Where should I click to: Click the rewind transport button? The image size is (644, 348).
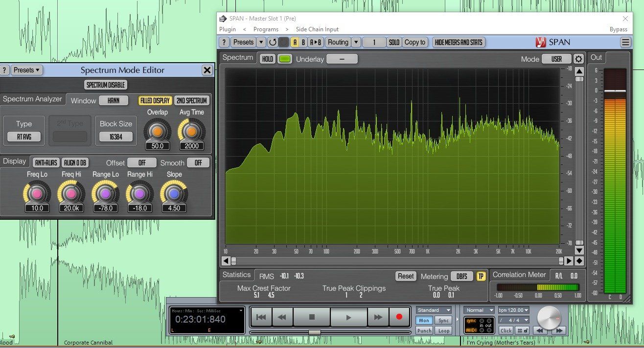(x=282, y=317)
